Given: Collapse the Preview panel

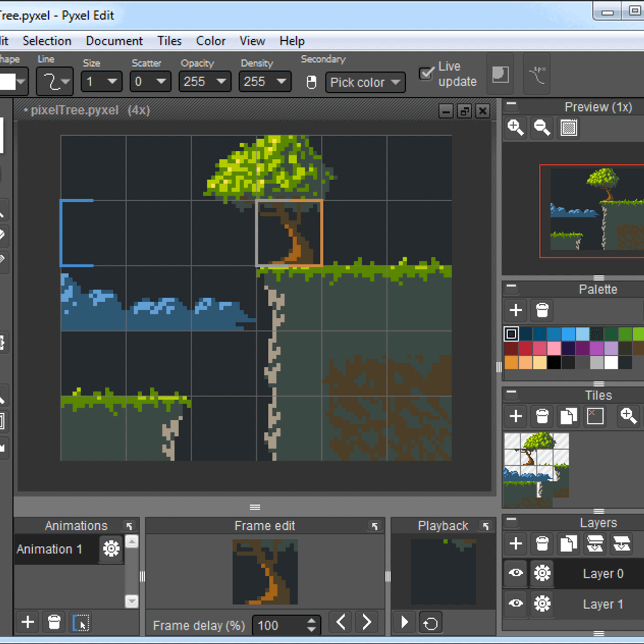Looking at the screenshot, I should [511, 105].
